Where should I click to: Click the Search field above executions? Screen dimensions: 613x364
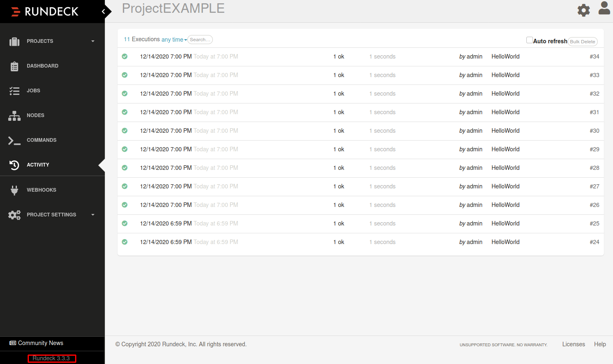[200, 40]
